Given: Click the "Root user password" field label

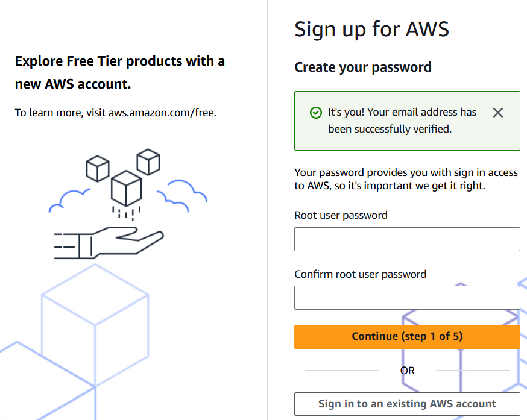Looking at the screenshot, I should tap(341, 215).
